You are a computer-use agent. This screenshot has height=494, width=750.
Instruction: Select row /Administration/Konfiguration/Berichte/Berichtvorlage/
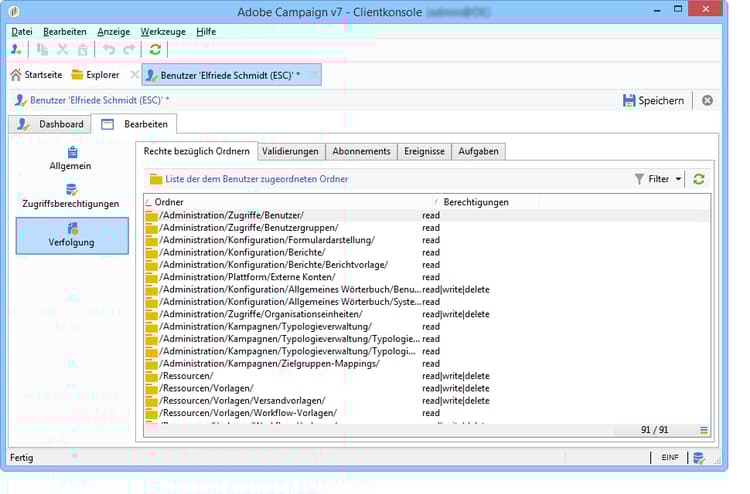coord(426,265)
